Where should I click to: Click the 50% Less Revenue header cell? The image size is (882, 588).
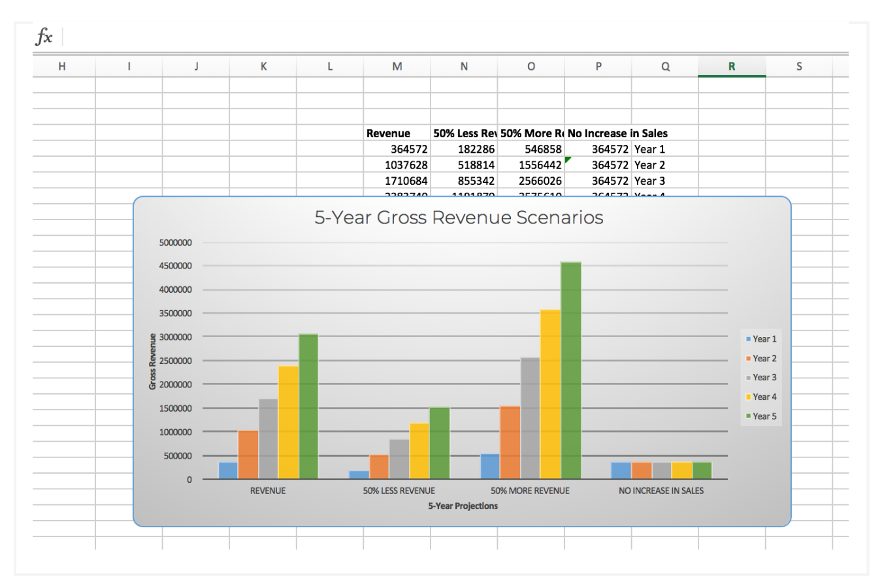[x=465, y=133]
